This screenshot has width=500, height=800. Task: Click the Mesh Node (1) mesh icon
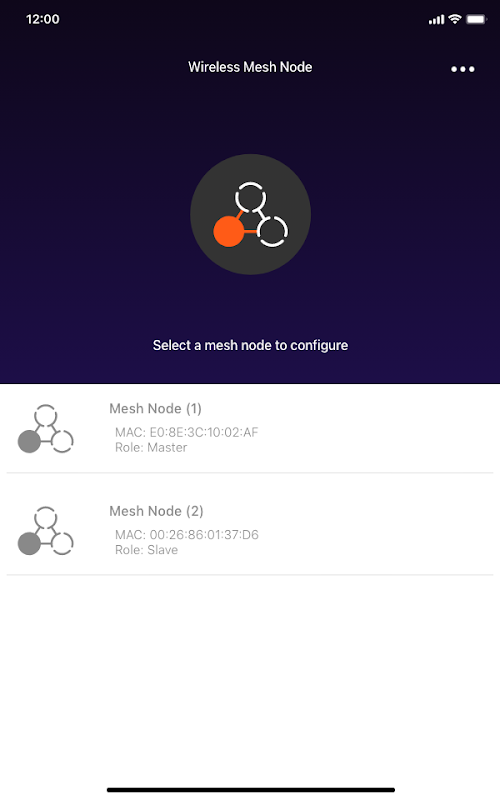45,429
